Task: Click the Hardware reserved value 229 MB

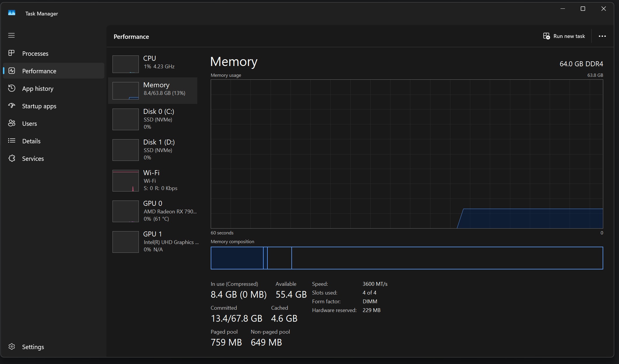Action: (371, 310)
